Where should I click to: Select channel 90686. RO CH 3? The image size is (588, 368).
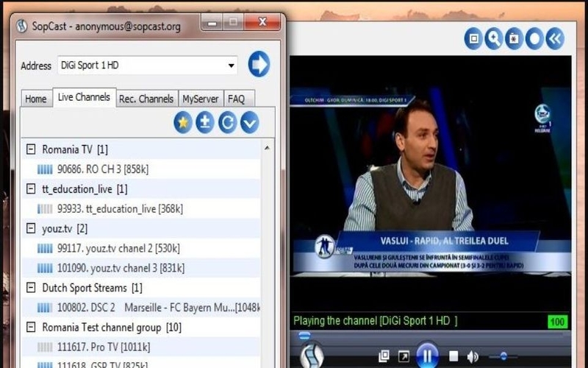point(141,169)
